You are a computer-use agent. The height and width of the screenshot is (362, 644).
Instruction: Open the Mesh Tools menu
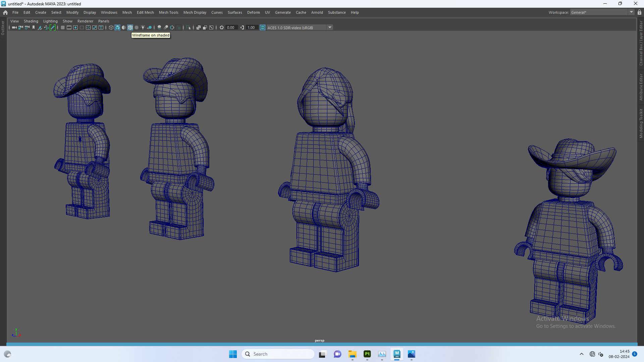pyautogui.click(x=168, y=12)
